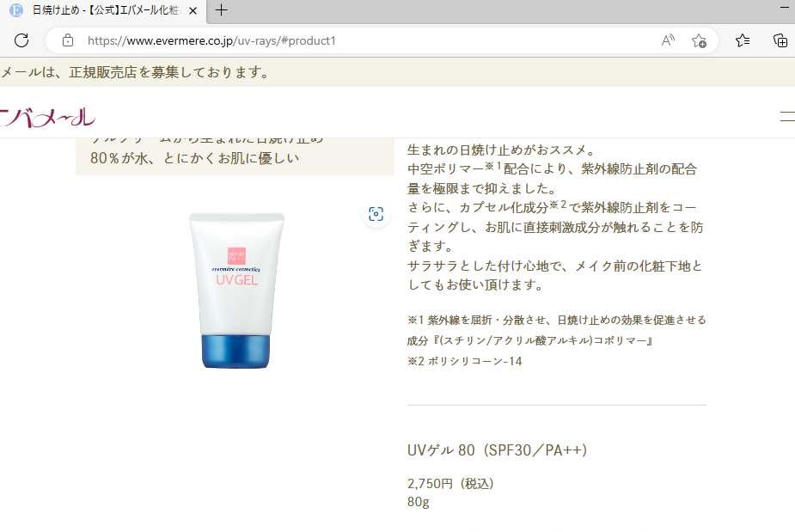
Task: Click the ※2 ポリシリコーン-14 footnote
Action: (464, 361)
